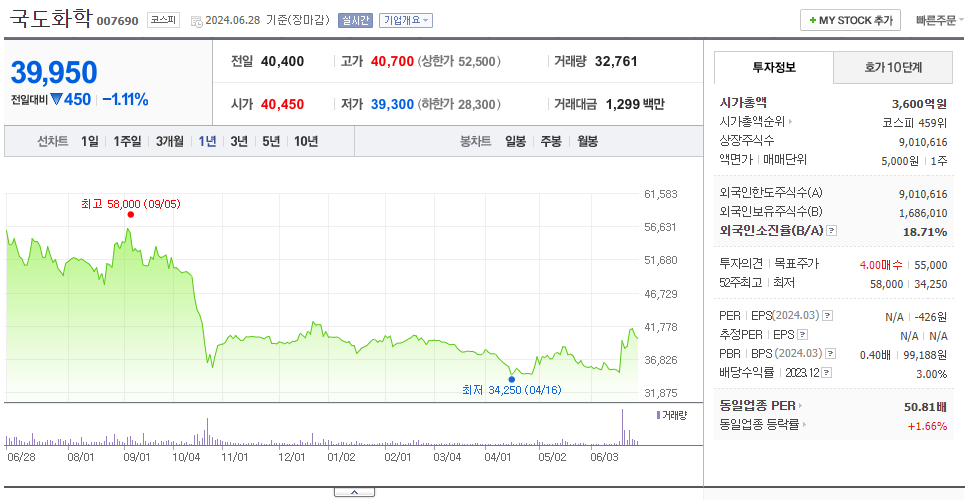968x500 pixels.
Task: Click the 06/03 date axis label
Action: point(604,457)
